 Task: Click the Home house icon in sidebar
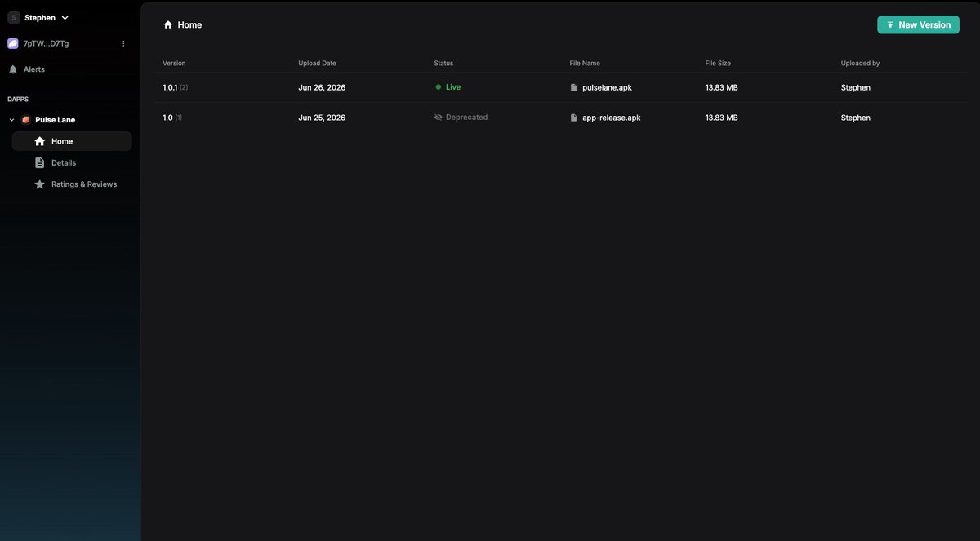[39, 141]
